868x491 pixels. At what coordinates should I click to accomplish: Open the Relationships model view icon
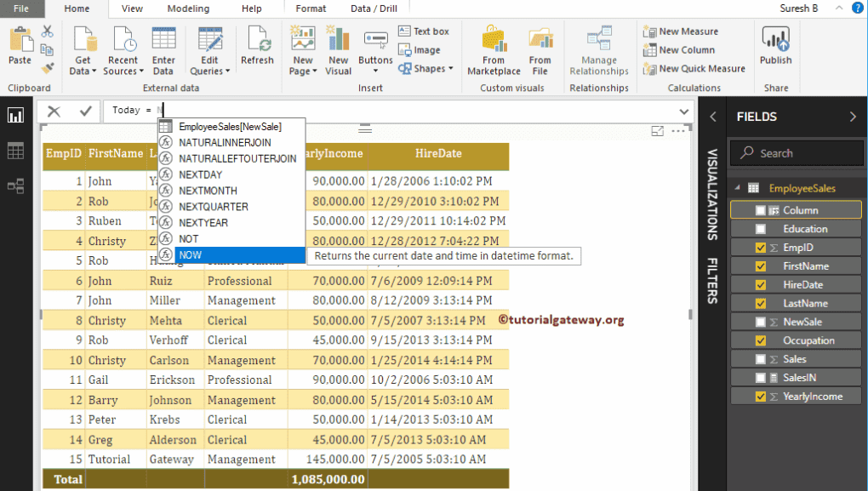(15, 186)
